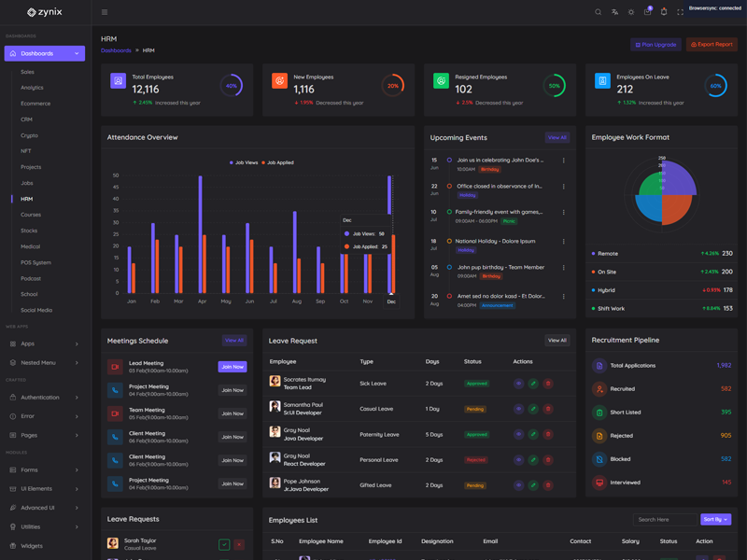Click Join Now for Lead Meeting

click(233, 367)
